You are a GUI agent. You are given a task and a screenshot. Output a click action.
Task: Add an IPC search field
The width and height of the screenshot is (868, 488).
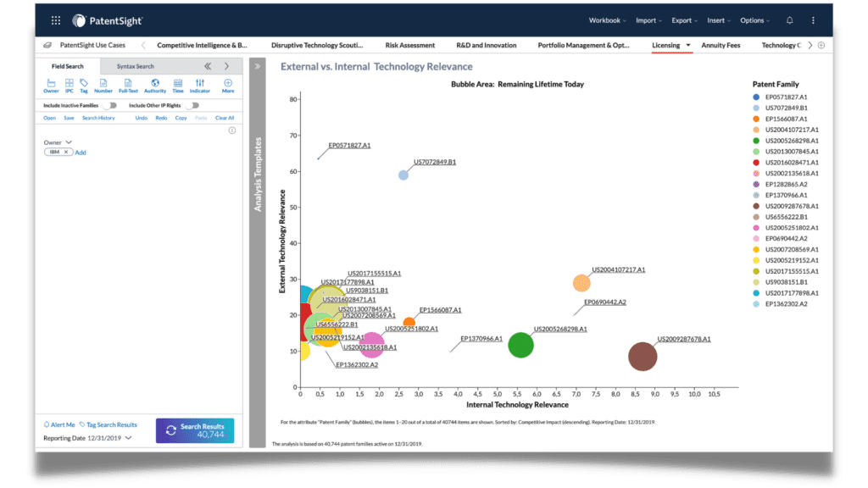(x=70, y=86)
